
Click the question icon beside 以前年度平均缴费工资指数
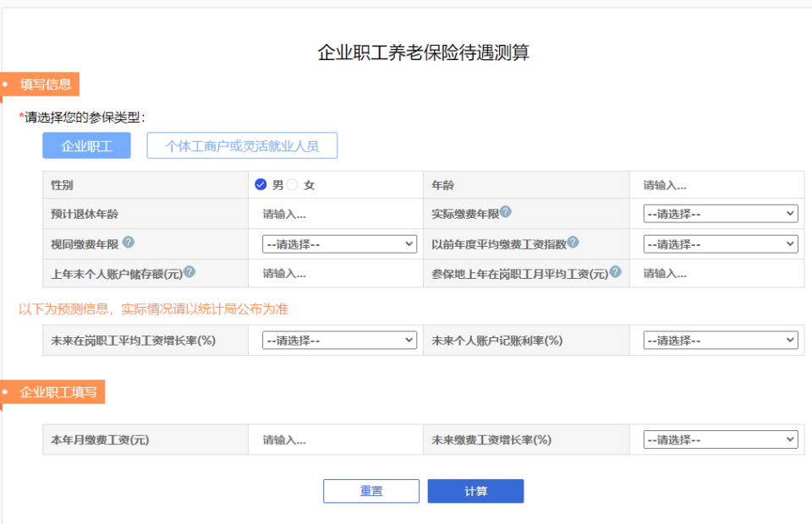pos(573,243)
